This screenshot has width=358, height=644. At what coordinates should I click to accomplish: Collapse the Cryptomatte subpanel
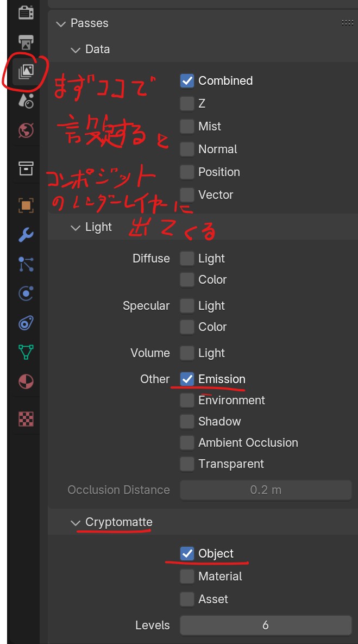pos(75,522)
